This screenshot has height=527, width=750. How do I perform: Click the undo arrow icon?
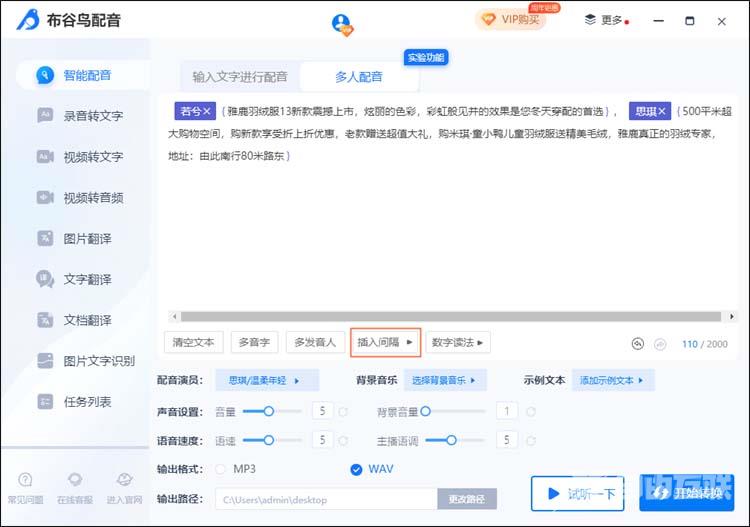638,344
